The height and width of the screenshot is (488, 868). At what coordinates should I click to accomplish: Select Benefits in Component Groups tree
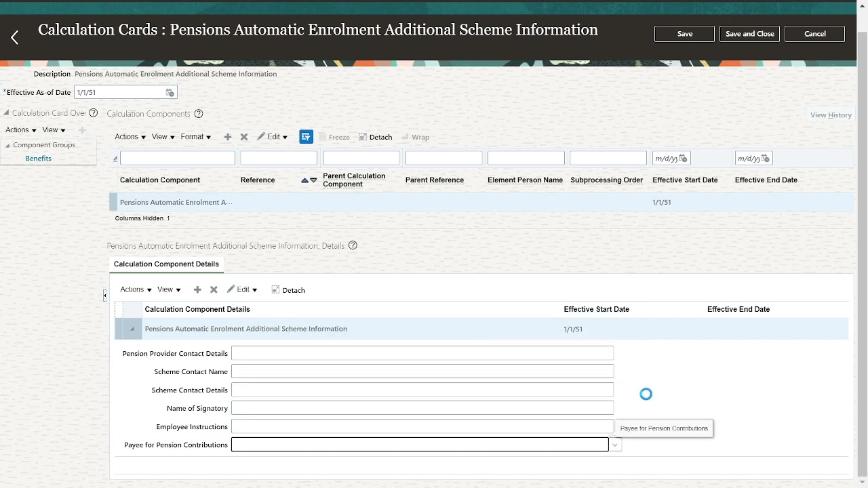point(38,159)
